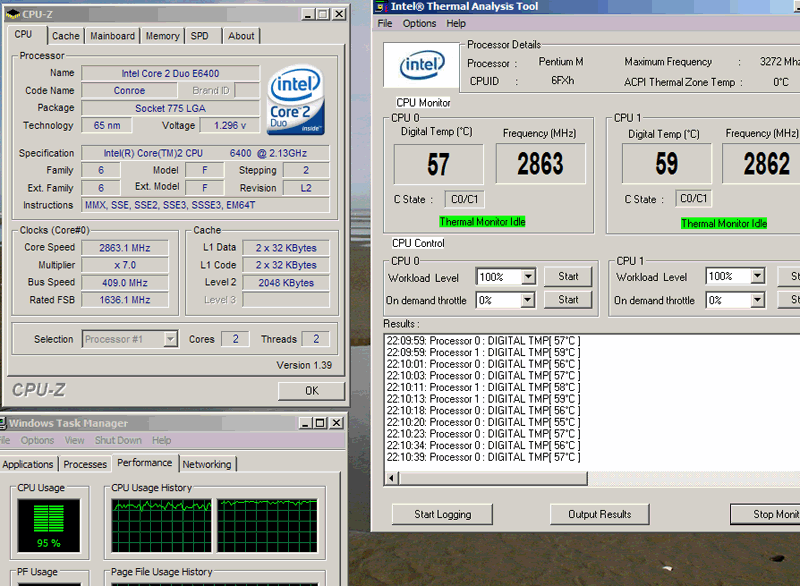Click the Revision value L2
Viewport: 800px width, 586px height.
[x=306, y=188]
